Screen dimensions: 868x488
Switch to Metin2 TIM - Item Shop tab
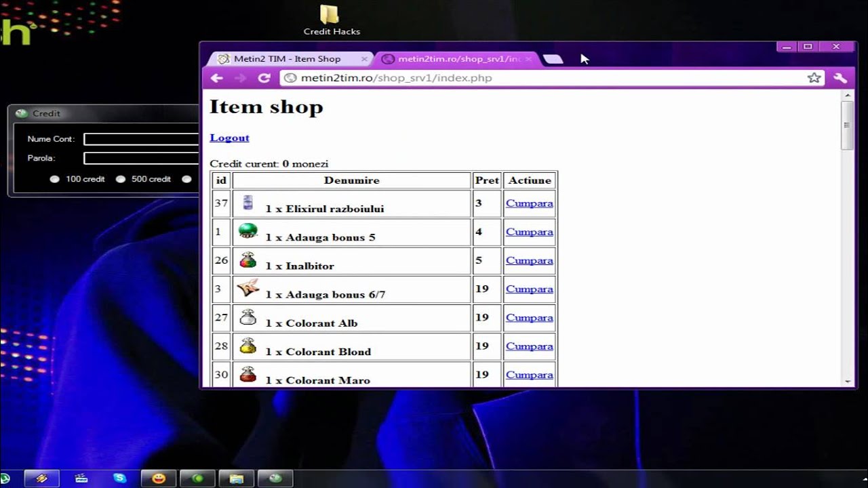288,59
